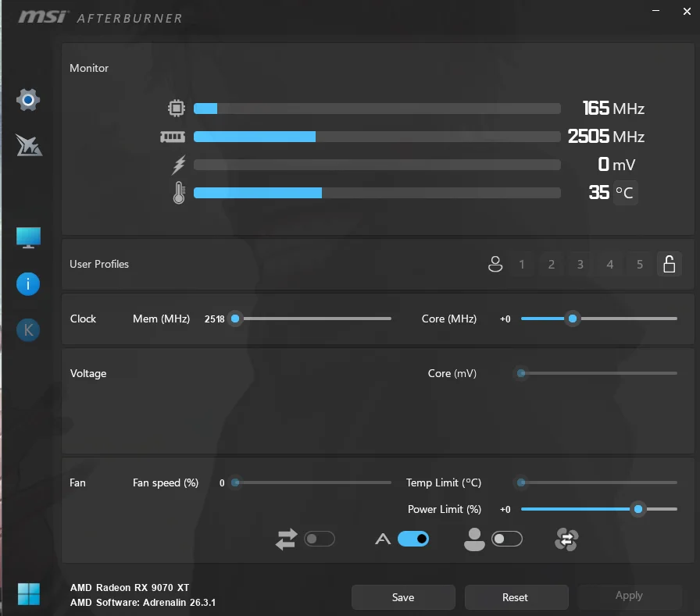Image resolution: width=700 pixels, height=616 pixels.
Task: Click temperature thermometer icon
Action: click(x=179, y=193)
